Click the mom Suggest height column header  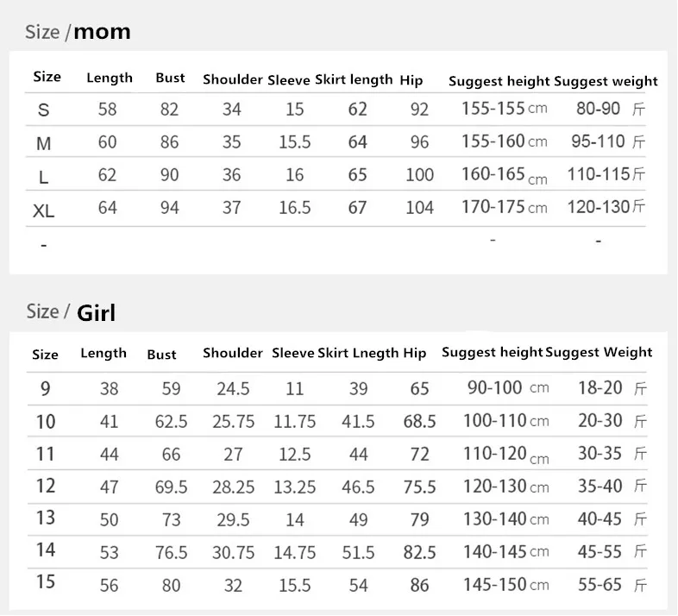499,81
